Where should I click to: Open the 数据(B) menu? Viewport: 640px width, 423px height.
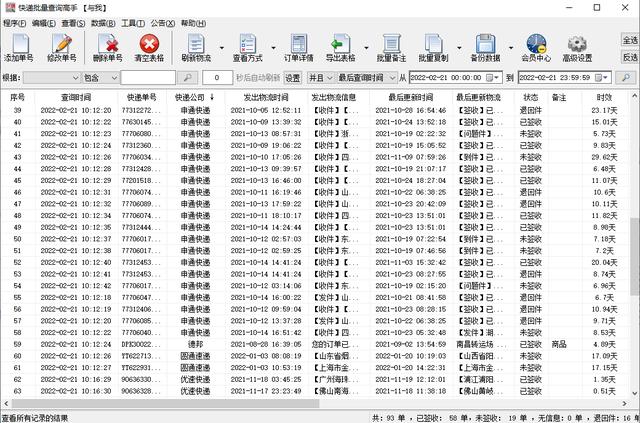(103, 23)
